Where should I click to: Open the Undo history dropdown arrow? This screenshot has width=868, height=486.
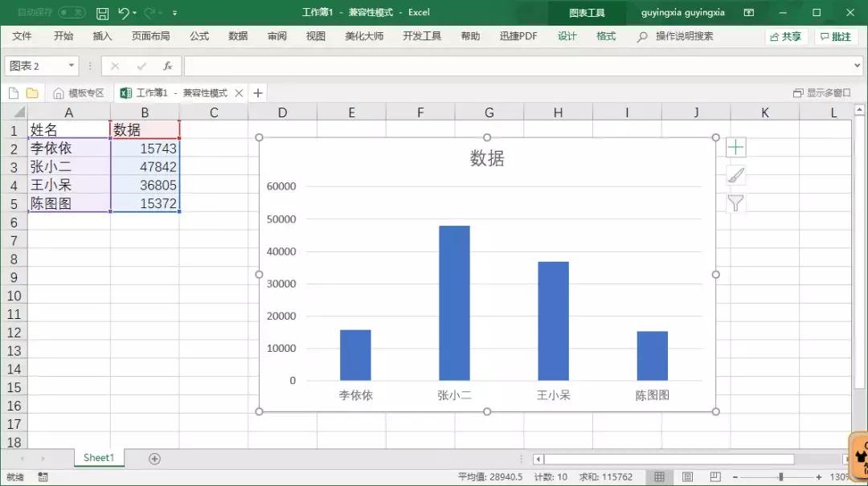(134, 12)
